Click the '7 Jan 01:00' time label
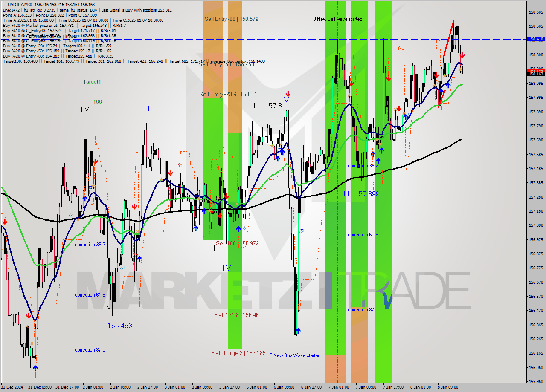The width and height of the screenshot is (546, 392). coord(339,387)
